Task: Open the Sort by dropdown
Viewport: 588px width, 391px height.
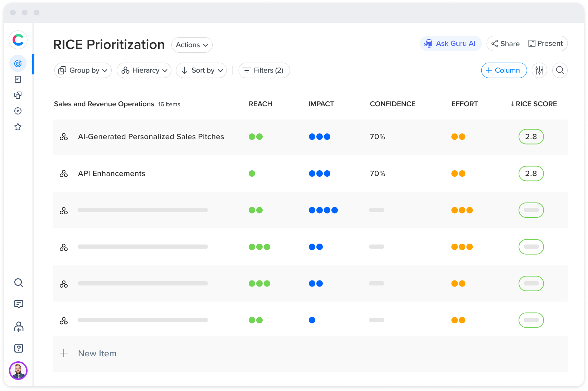Action: pos(201,70)
